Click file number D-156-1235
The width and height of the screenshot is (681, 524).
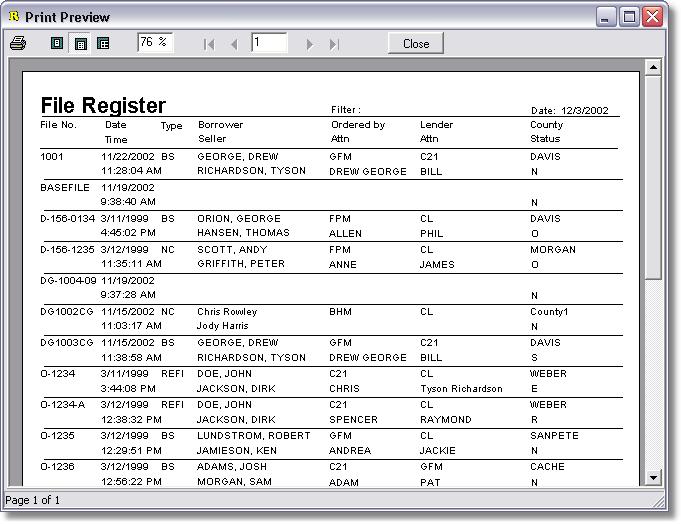(x=67, y=250)
